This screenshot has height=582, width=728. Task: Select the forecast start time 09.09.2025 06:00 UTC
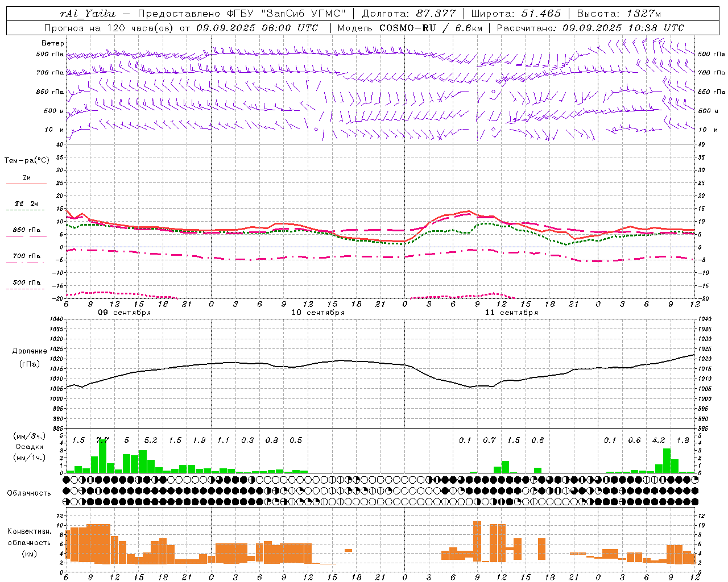[257, 28]
